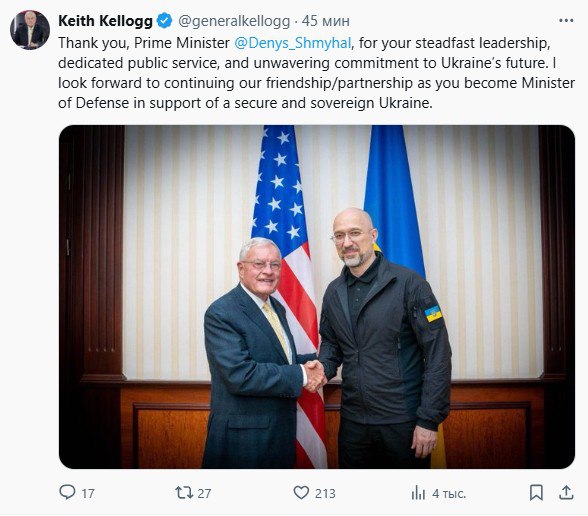Click the repost count 27
This screenshot has height=516, width=588.
coord(204,494)
